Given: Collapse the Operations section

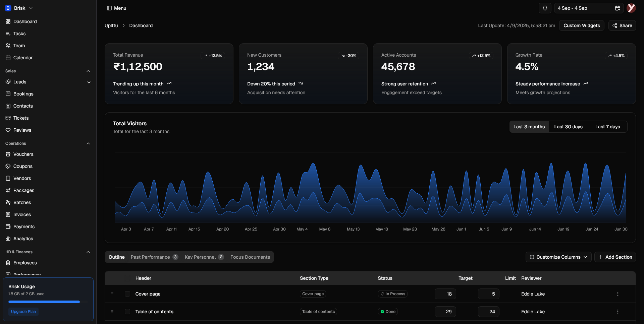Looking at the screenshot, I should pyautogui.click(x=88, y=143).
